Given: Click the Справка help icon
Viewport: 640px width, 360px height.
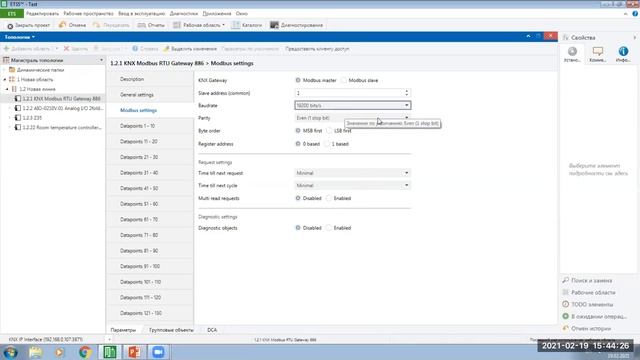Looking at the screenshot, I should (x=135, y=49).
